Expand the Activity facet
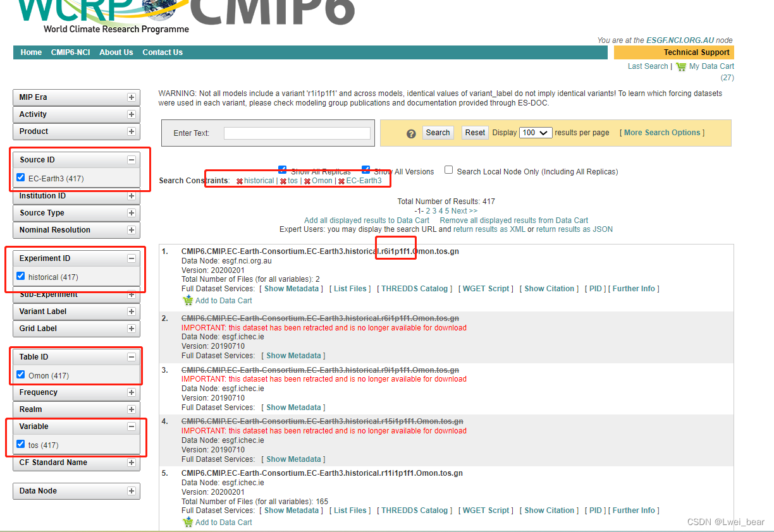 [x=131, y=114]
